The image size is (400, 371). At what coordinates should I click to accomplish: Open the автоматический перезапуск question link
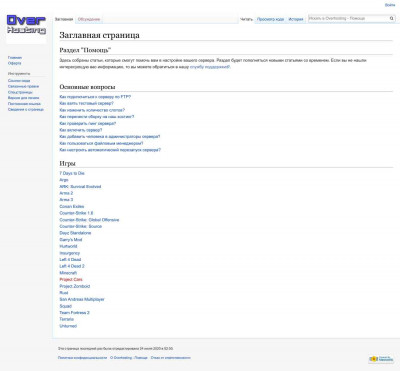coord(110,150)
